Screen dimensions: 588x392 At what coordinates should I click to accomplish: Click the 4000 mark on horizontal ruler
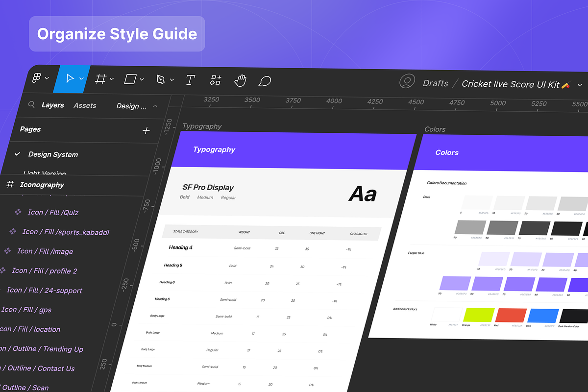point(334,101)
